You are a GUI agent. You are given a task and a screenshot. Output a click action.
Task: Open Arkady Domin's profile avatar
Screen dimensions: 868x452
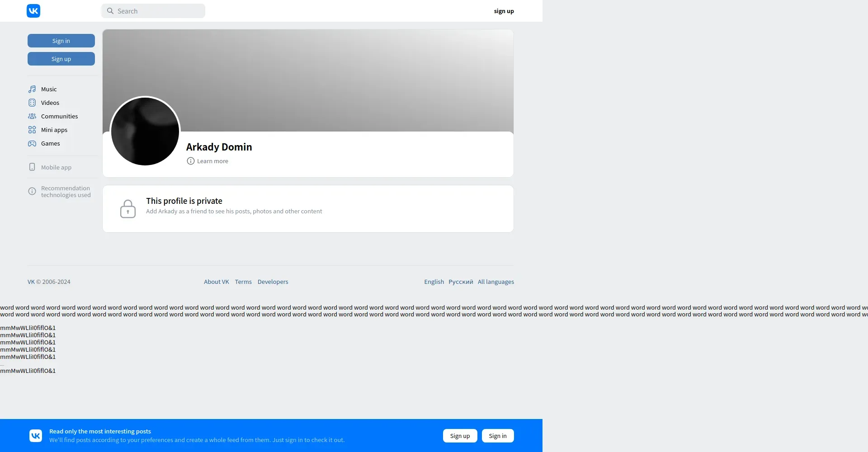tap(145, 132)
